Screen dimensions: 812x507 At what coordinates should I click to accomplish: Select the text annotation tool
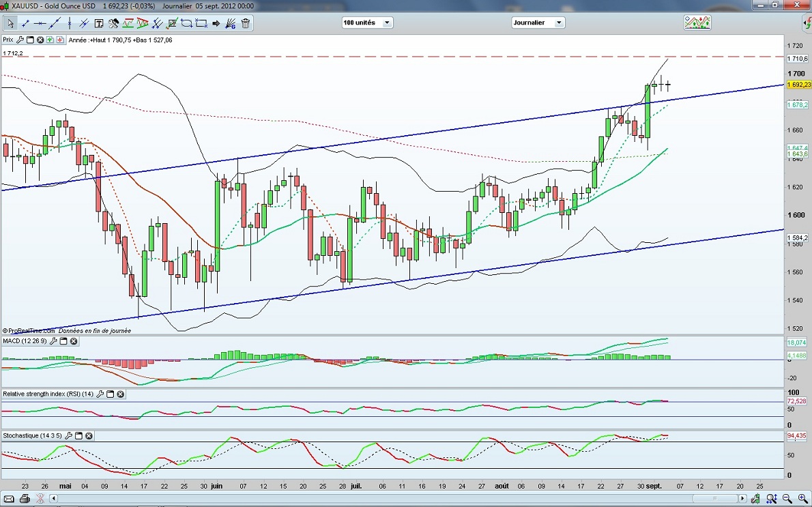point(99,23)
